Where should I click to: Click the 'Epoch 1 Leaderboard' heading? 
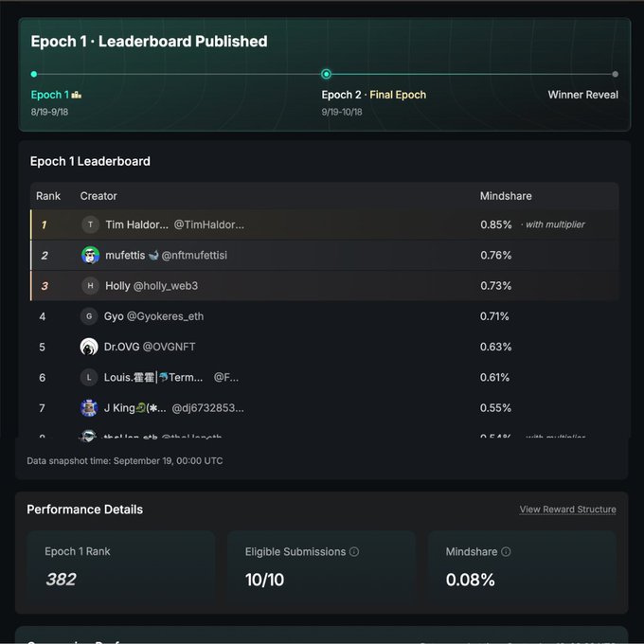click(x=90, y=161)
